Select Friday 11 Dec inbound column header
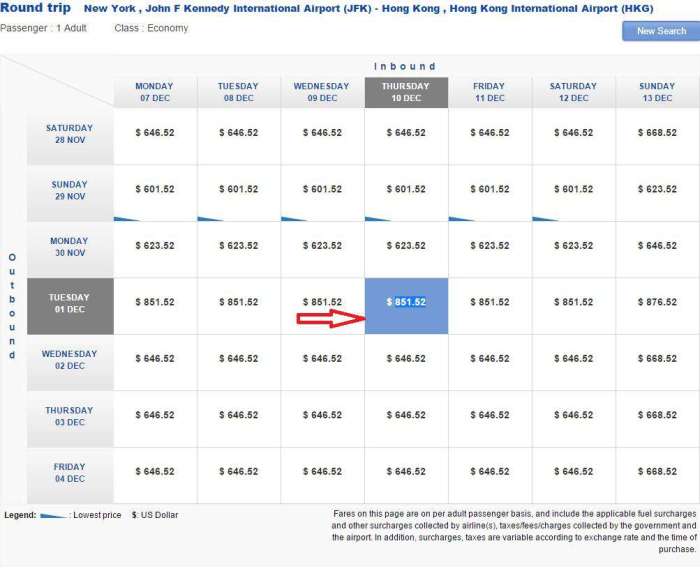Image resolution: width=700 pixels, height=571 pixels. [x=490, y=92]
